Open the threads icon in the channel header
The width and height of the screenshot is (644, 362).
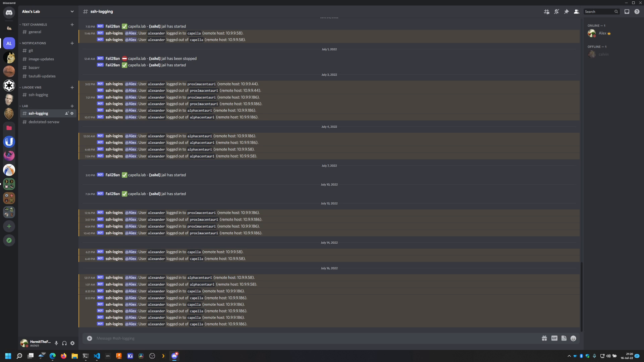click(546, 11)
